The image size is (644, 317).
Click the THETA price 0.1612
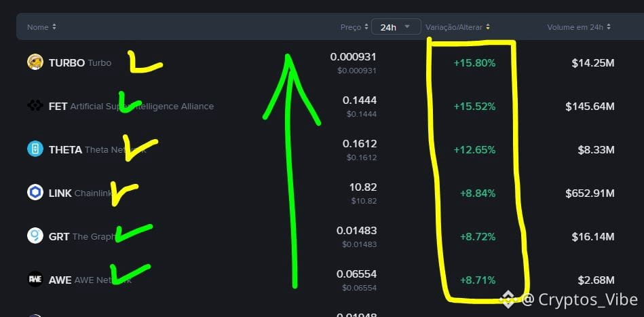[360, 144]
